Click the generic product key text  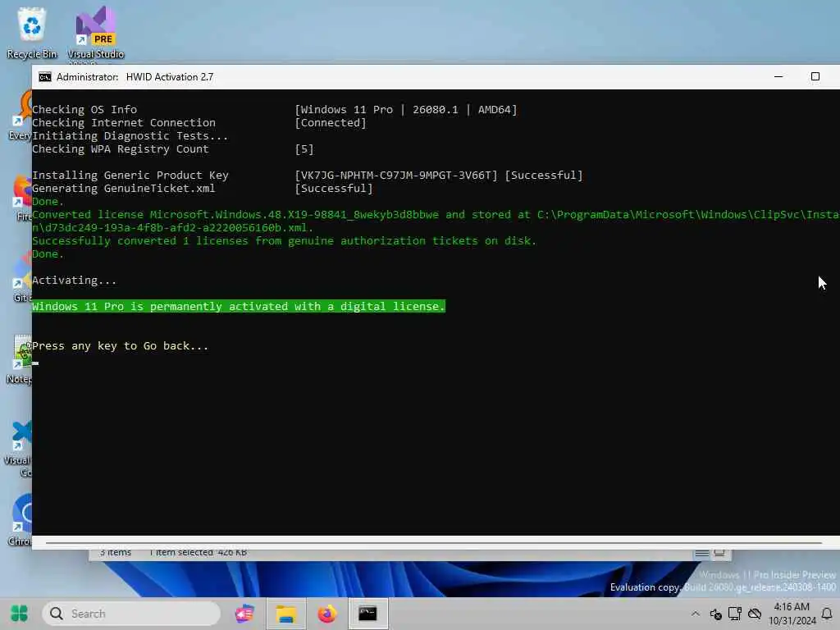[x=396, y=176]
